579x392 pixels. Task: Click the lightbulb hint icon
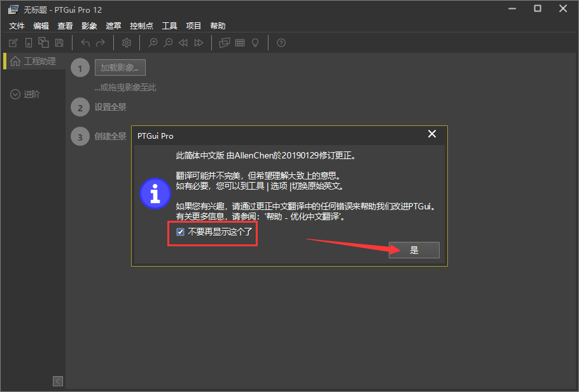255,43
